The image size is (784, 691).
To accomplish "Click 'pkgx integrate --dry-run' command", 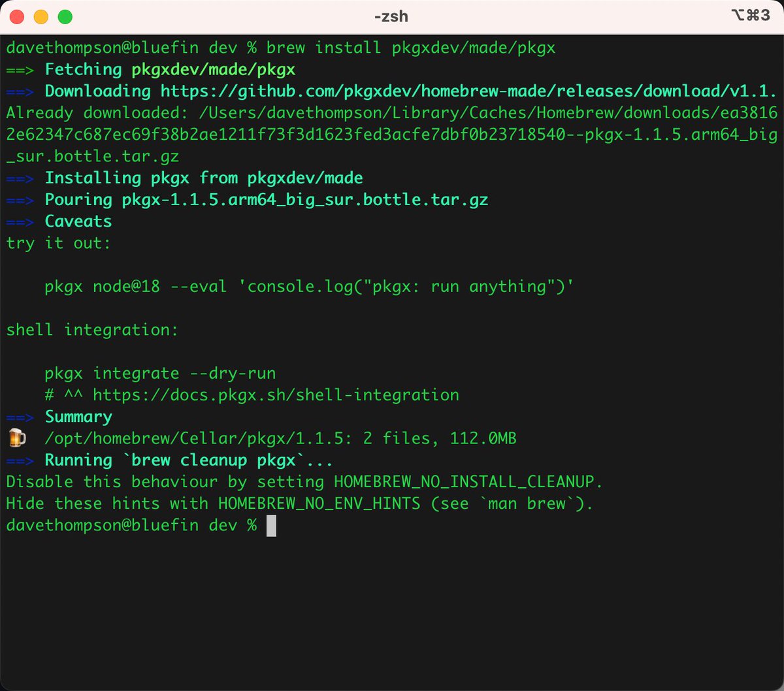I will 160,374.
